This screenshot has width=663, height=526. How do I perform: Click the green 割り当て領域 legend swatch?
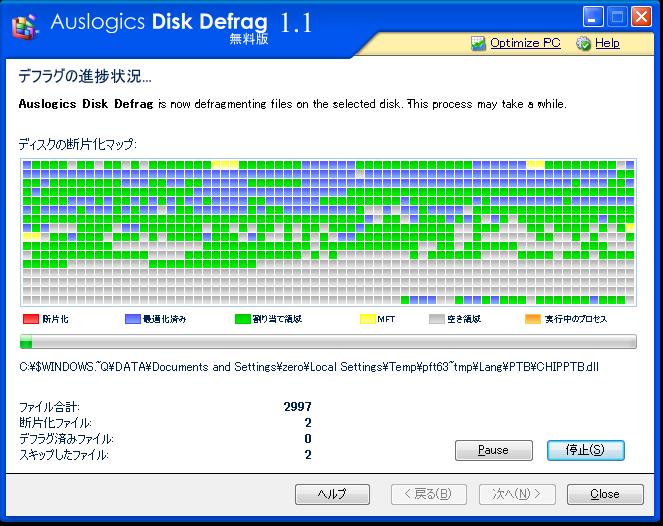coord(241,319)
